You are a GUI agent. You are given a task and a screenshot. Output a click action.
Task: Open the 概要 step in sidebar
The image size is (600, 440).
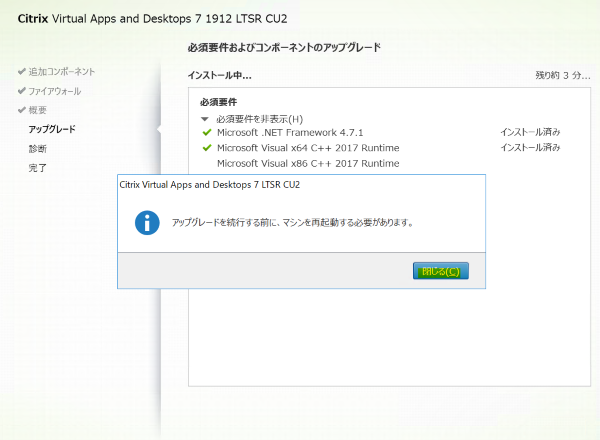tap(38, 110)
